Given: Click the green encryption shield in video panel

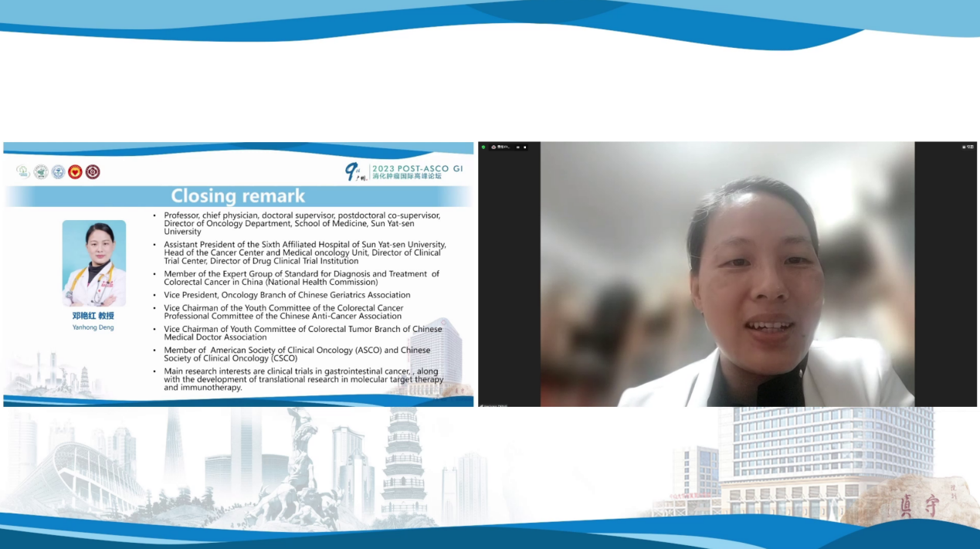Looking at the screenshot, I should pyautogui.click(x=483, y=147).
